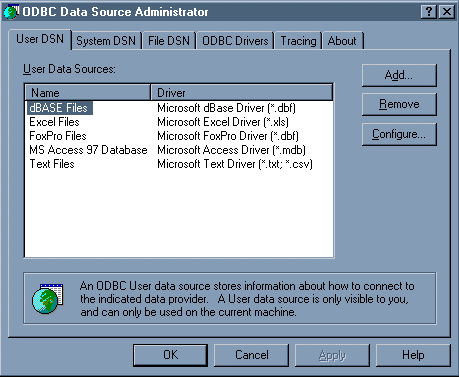
Task: Open the System DSN tab
Action: (106, 41)
